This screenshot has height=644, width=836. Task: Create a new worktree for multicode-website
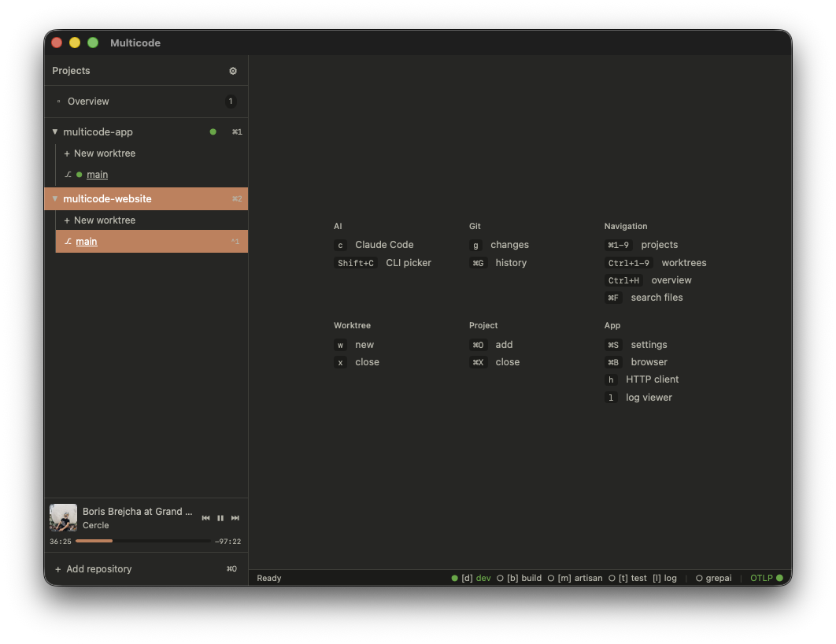pos(99,220)
